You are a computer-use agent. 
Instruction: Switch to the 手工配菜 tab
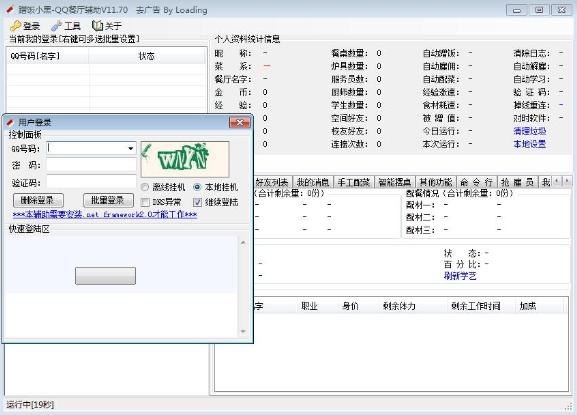(354, 182)
